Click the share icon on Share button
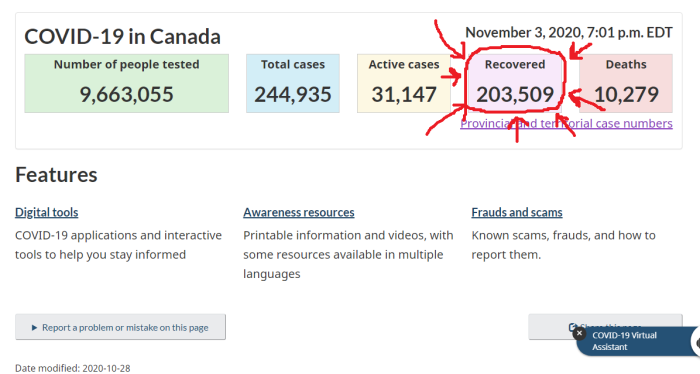 coord(573,327)
